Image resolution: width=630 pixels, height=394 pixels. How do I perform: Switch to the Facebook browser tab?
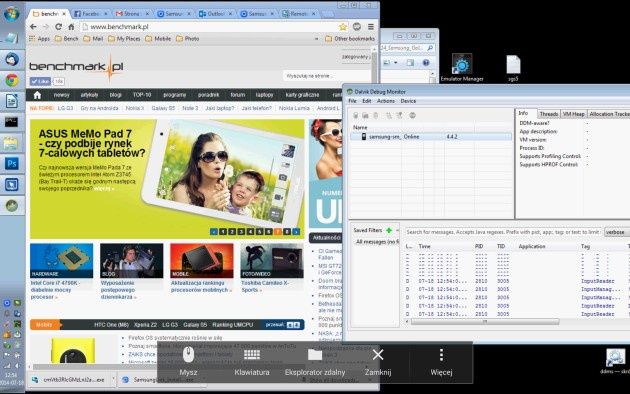pos(90,14)
